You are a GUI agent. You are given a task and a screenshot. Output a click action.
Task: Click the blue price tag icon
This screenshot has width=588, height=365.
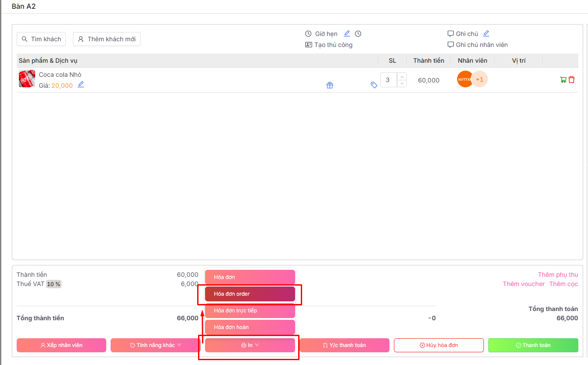(x=374, y=85)
